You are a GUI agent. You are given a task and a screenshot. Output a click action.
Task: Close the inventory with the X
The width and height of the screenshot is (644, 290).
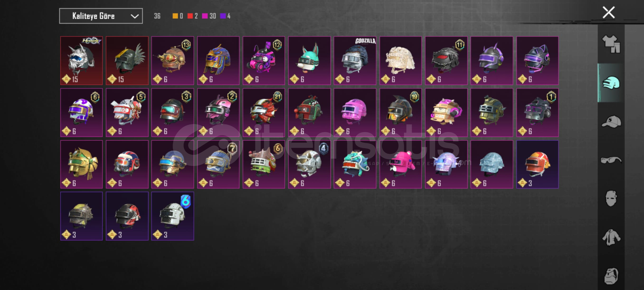[609, 12]
